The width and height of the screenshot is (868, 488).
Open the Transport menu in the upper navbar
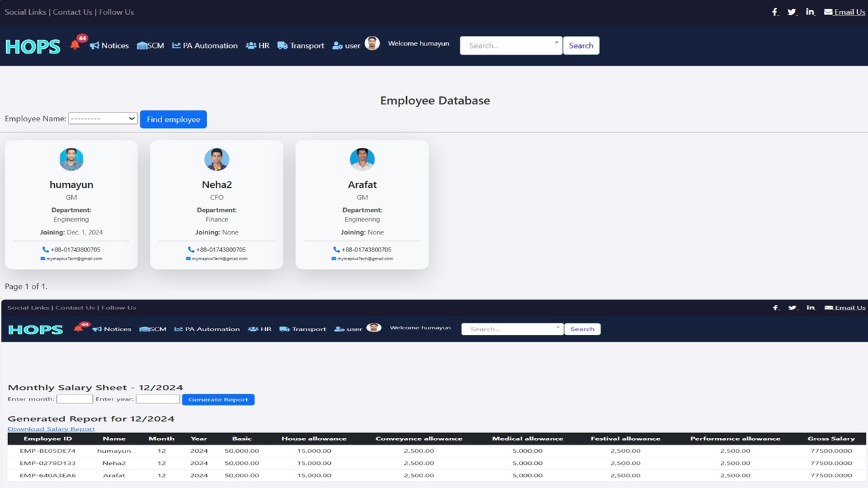(x=301, y=45)
